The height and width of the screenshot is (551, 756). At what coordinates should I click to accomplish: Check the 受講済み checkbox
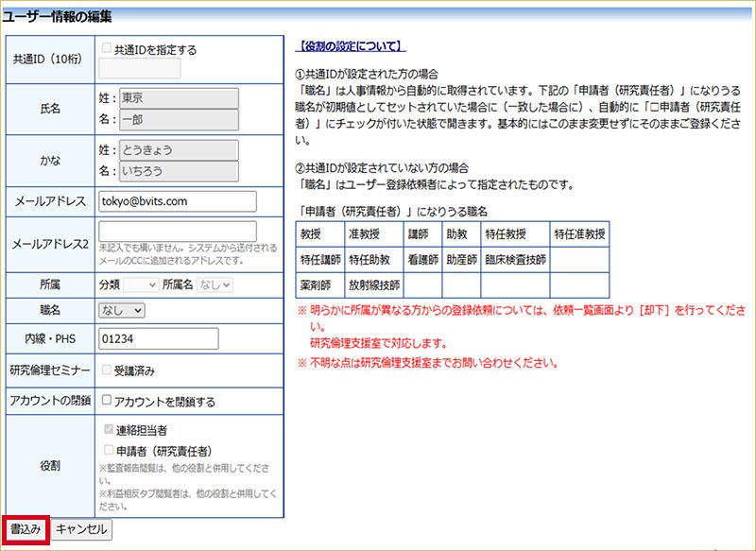pos(107,370)
